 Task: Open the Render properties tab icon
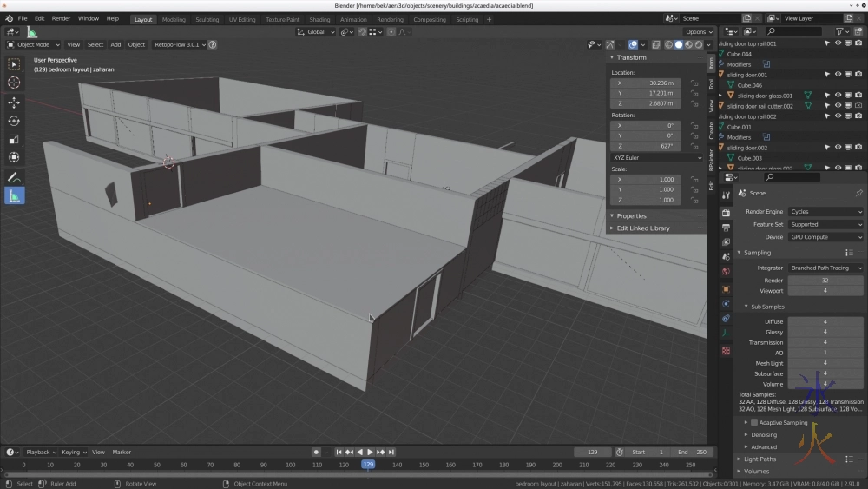point(726,213)
